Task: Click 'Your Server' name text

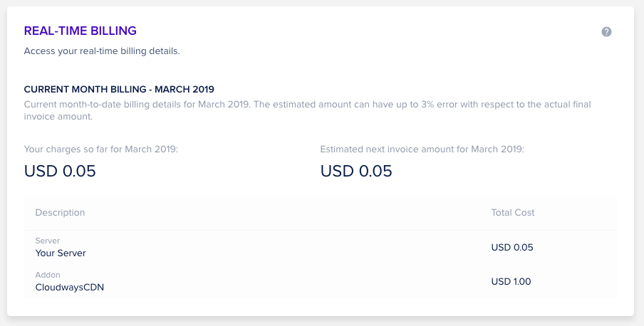Action: pyautogui.click(x=61, y=253)
